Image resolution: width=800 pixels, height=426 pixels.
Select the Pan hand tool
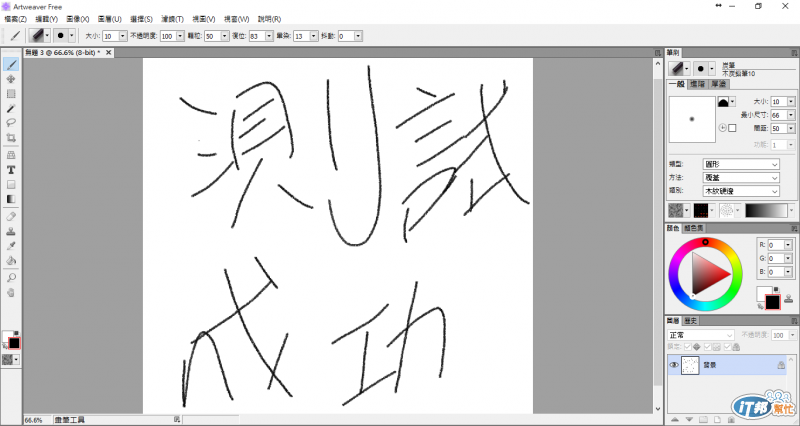coord(11,292)
